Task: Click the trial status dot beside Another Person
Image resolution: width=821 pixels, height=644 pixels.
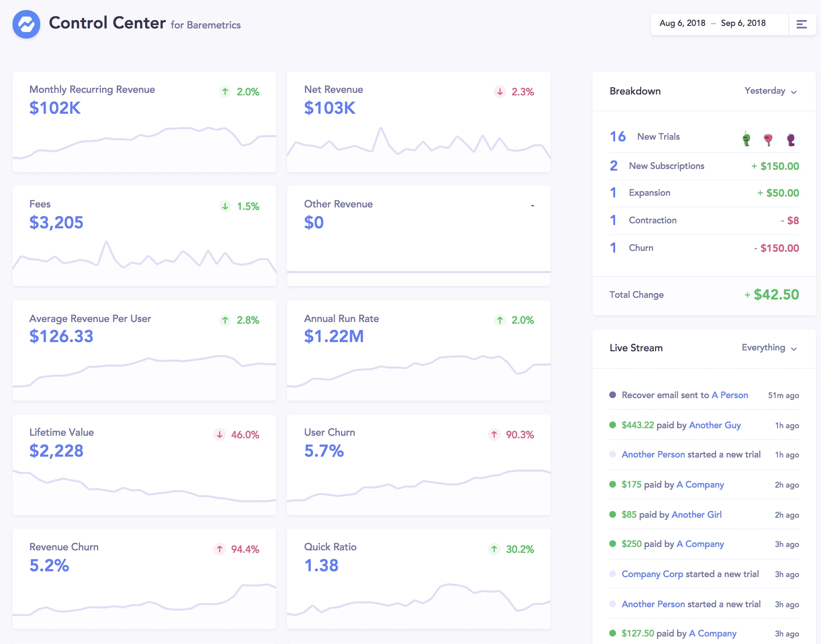Action: [613, 455]
